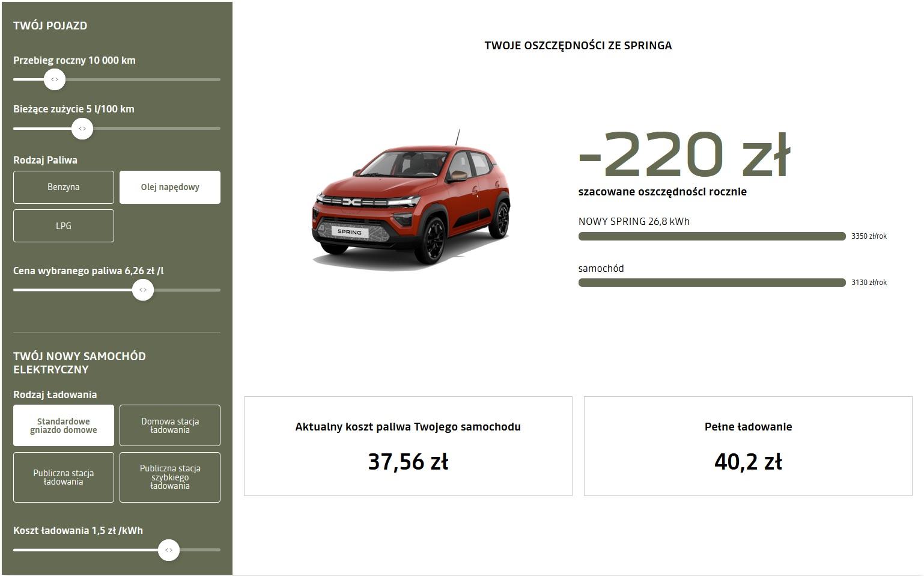Choose Domowa stacja ładowania option
924x576 pixels.
(x=170, y=426)
